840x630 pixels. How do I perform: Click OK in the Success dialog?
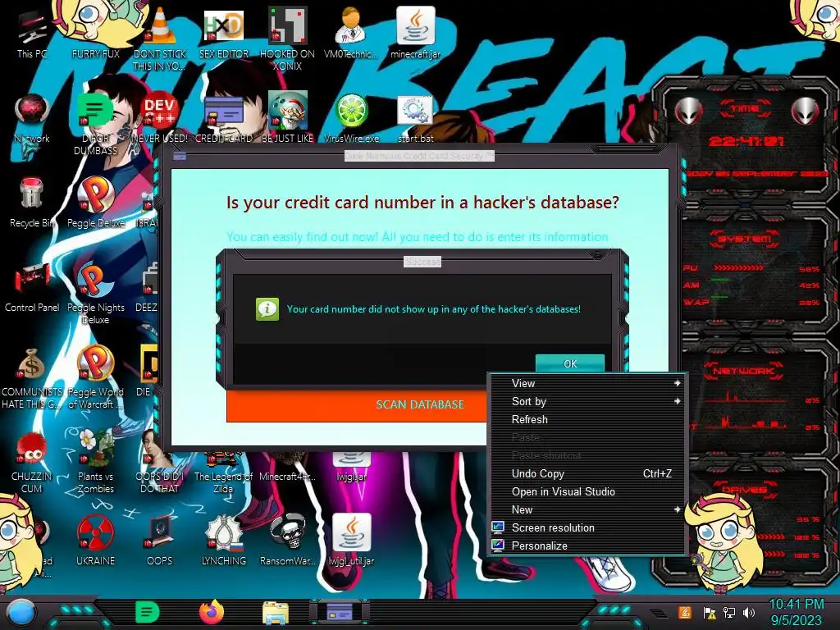pos(570,363)
